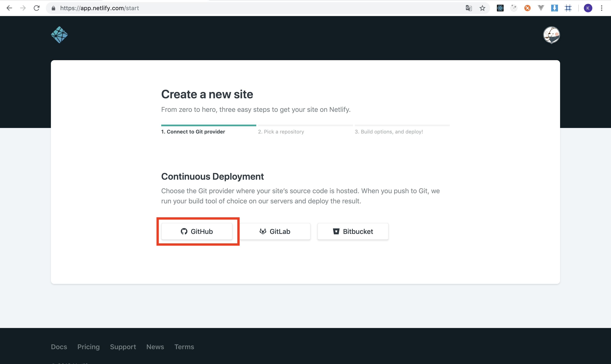Open the Chrome three-dot menu
Image resolution: width=611 pixels, height=364 pixels.
click(602, 8)
